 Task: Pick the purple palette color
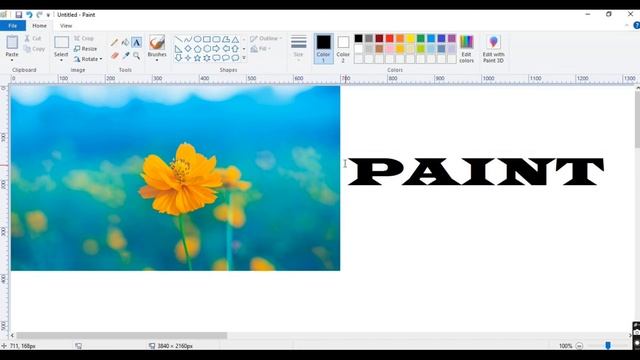pos(452,38)
